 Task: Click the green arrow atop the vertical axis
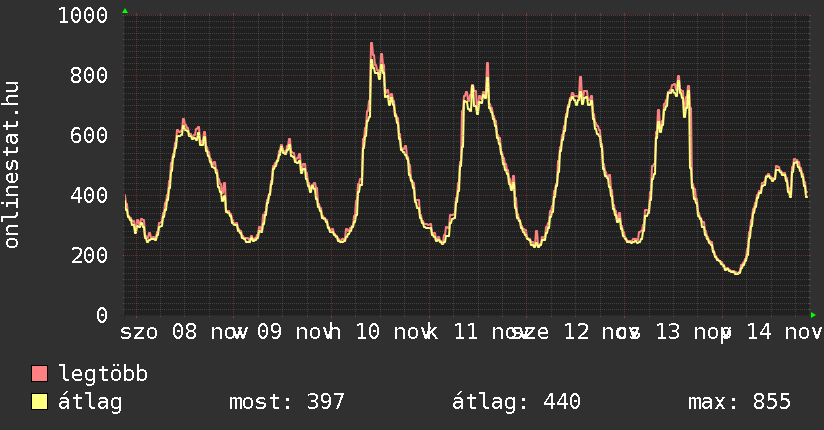tap(124, 11)
